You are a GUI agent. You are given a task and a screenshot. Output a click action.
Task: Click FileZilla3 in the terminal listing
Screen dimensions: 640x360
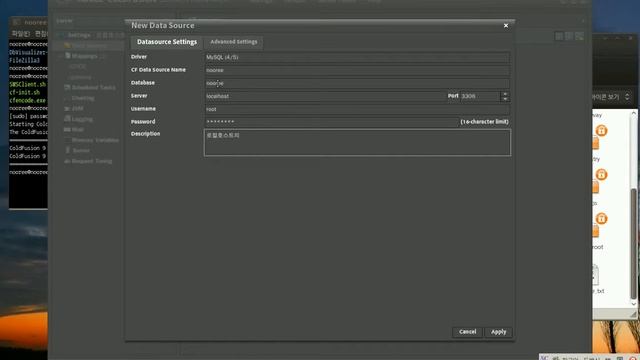point(25,60)
